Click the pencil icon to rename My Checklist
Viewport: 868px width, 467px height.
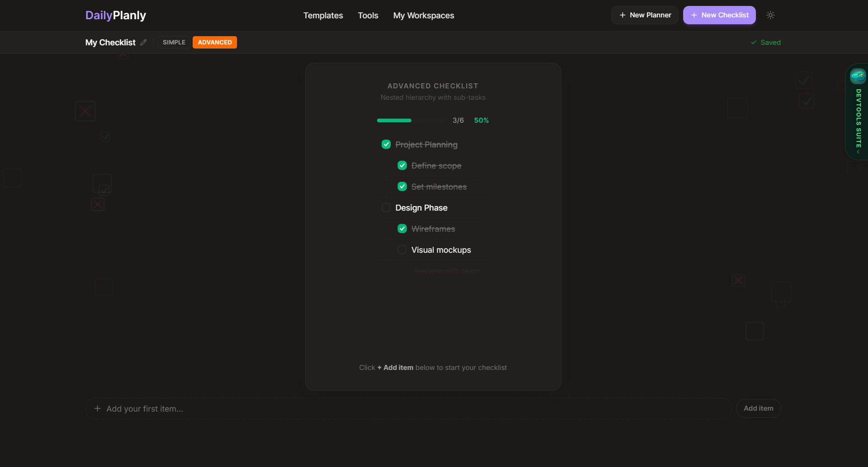pos(143,42)
